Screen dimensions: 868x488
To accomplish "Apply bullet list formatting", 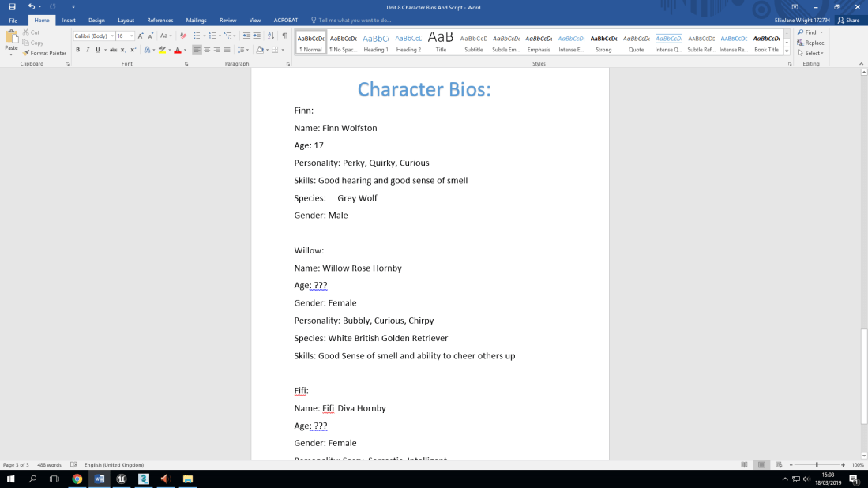I will tap(197, 36).
